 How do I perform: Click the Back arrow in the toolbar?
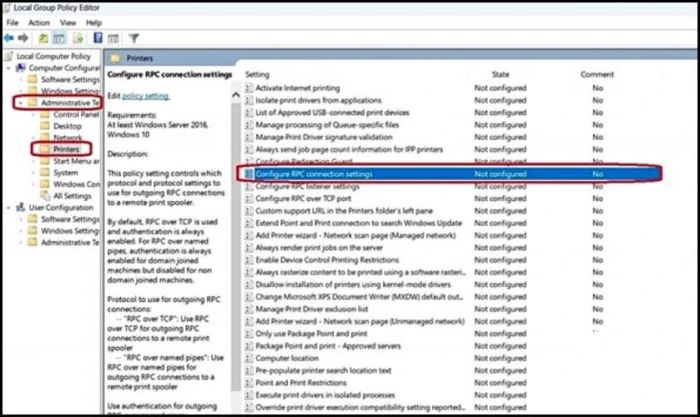tap(9, 38)
